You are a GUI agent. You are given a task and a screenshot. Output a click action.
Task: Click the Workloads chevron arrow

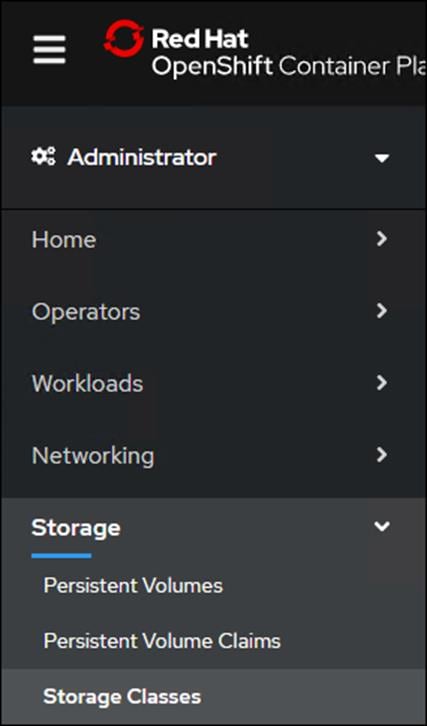pos(382,383)
